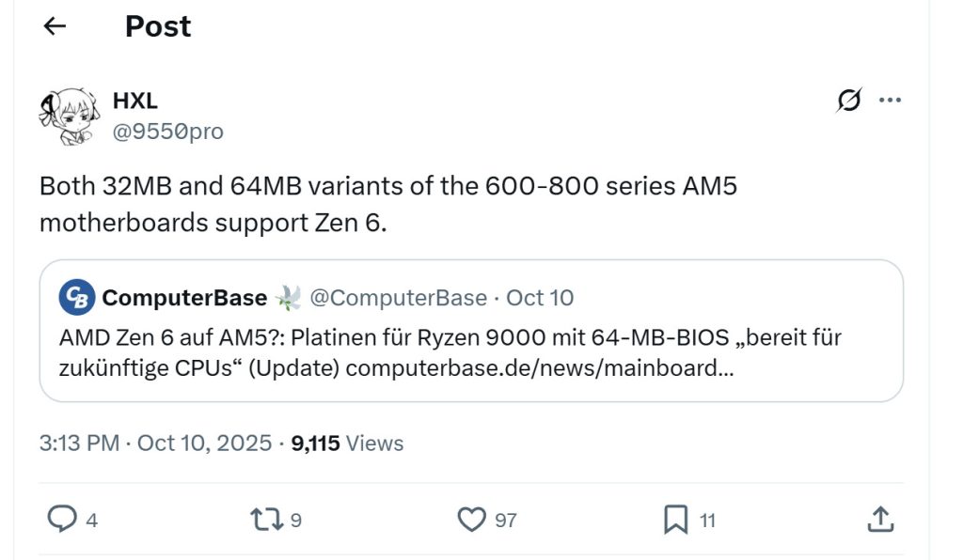Click the @ComputerBase handle

click(399, 298)
